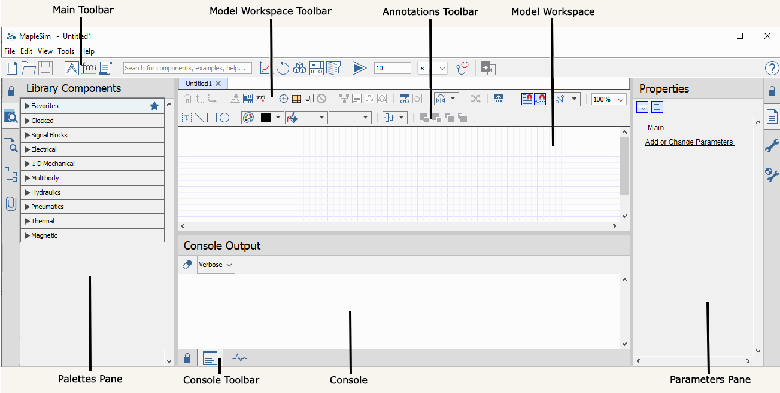Run the simulation with the play arrow
Image resolution: width=780 pixels, height=393 pixels.
pyautogui.click(x=359, y=68)
